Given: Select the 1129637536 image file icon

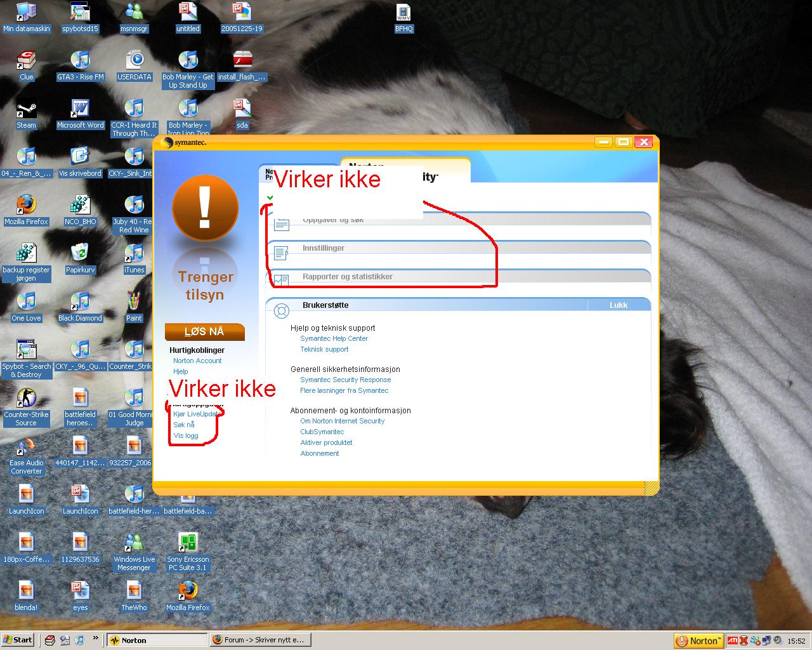Looking at the screenshot, I should pos(80,549).
